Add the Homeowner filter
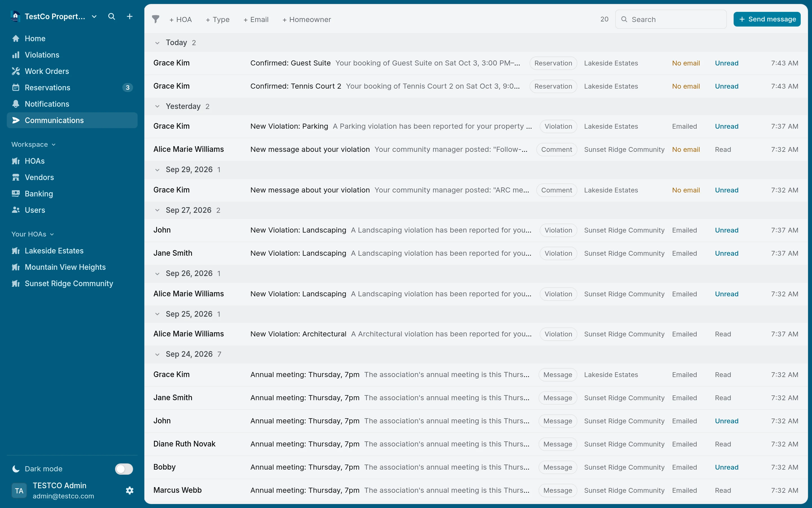The height and width of the screenshot is (508, 812). click(307, 19)
